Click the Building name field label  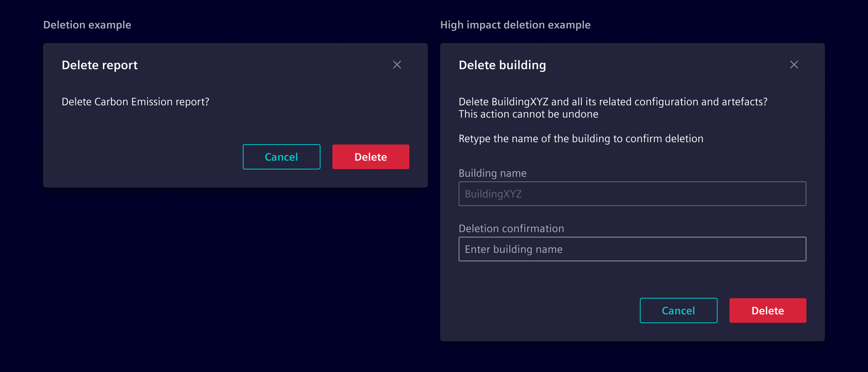tap(492, 173)
